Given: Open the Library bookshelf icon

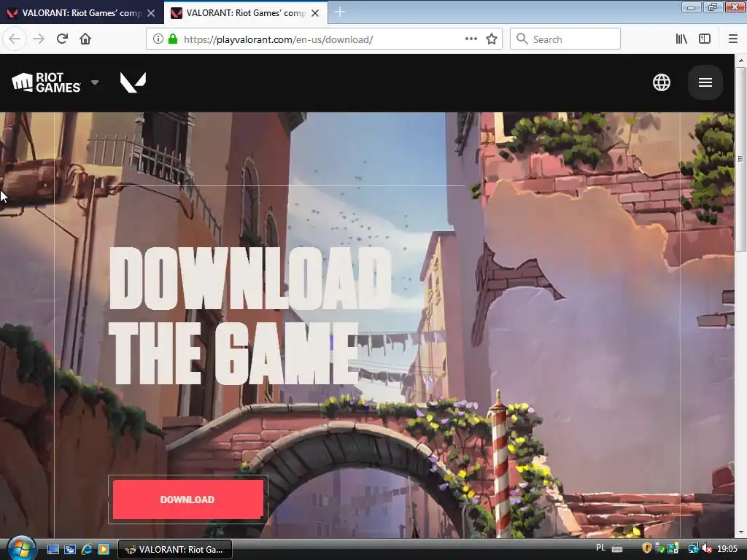Looking at the screenshot, I should 681,39.
